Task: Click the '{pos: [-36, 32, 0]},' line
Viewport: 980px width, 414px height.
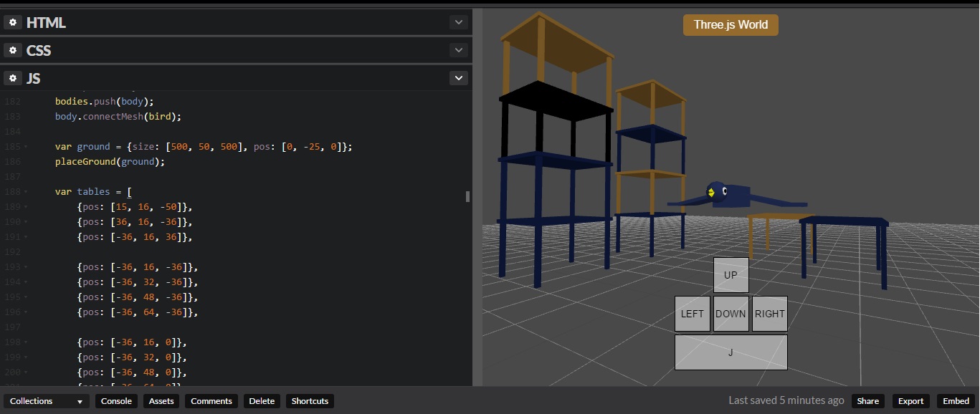Action: (x=133, y=357)
